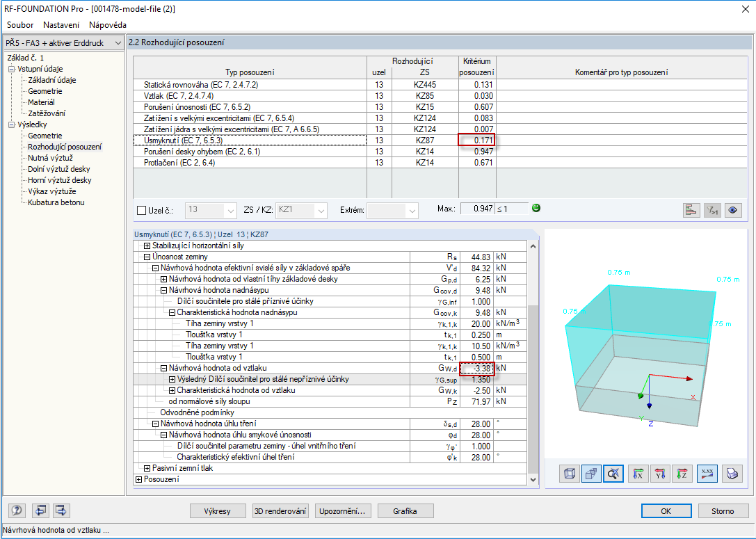Confirm with the OK button

(x=666, y=511)
